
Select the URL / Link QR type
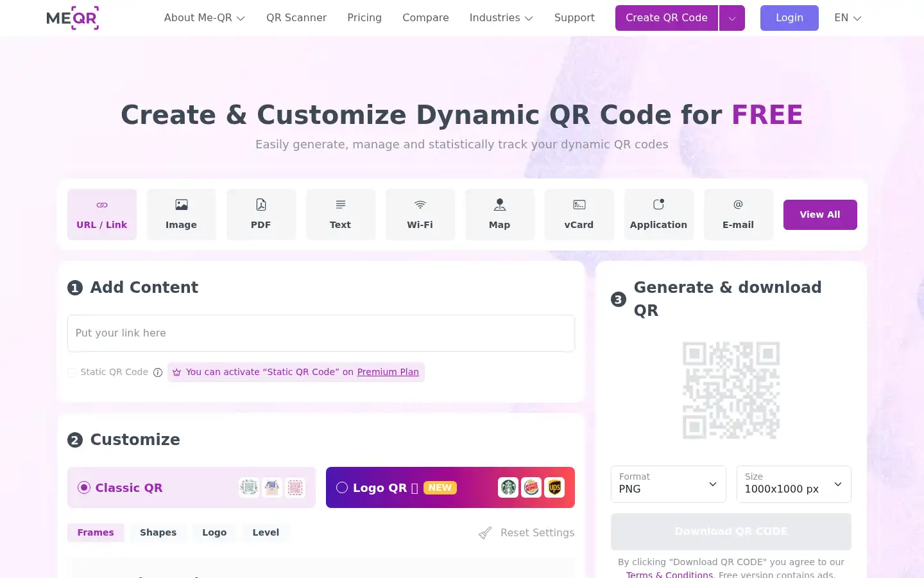point(102,215)
